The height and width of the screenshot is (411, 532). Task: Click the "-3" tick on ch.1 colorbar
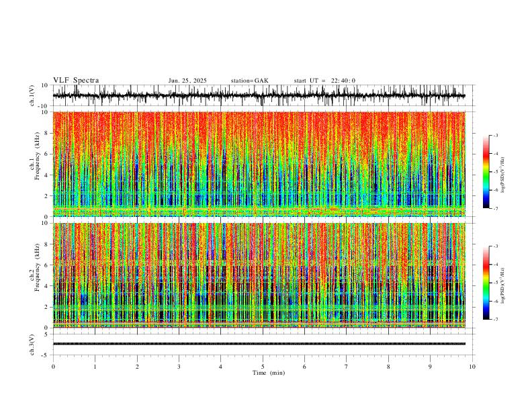click(495, 135)
